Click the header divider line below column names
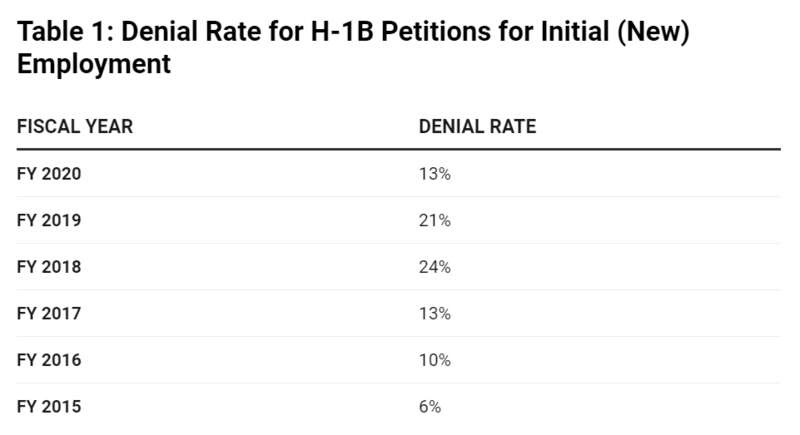The height and width of the screenshot is (435, 800). 398,149
